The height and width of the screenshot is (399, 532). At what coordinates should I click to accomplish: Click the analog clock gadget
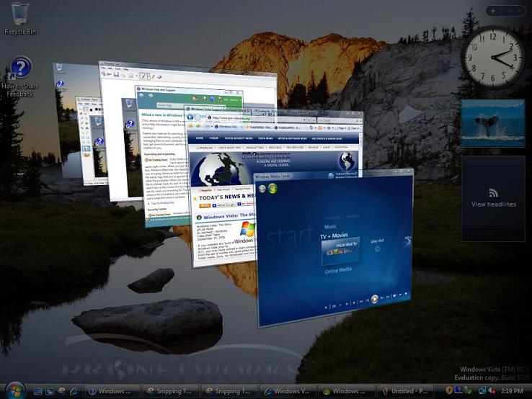pyautogui.click(x=493, y=58)
